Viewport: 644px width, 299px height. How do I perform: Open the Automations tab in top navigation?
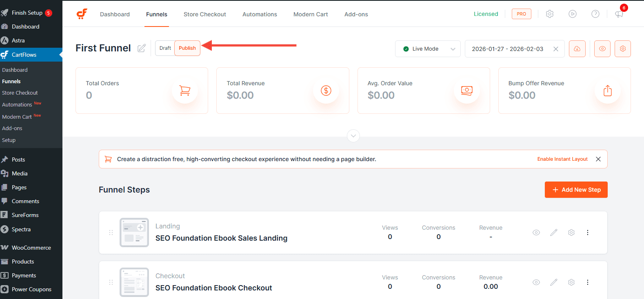click(260, 14)
